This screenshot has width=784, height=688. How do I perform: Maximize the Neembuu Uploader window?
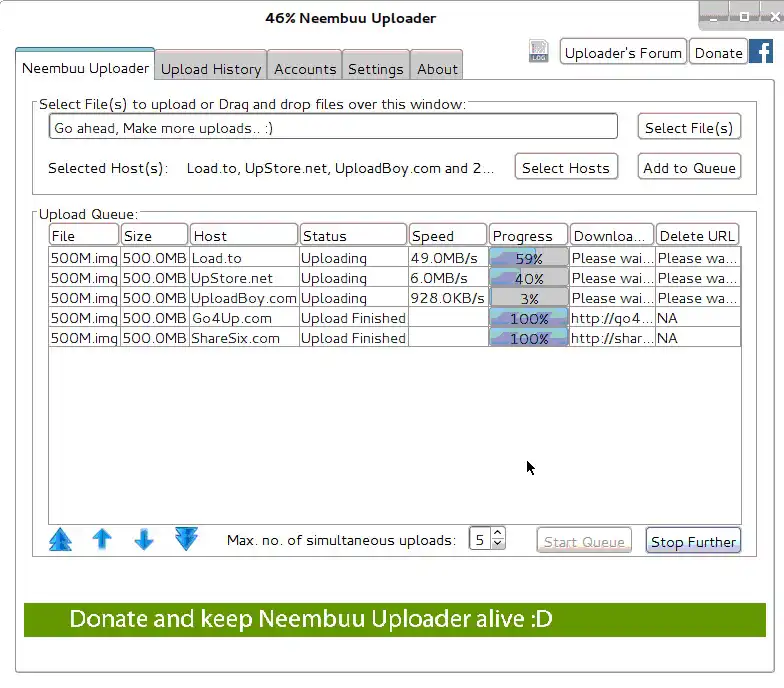coord(744,16)
